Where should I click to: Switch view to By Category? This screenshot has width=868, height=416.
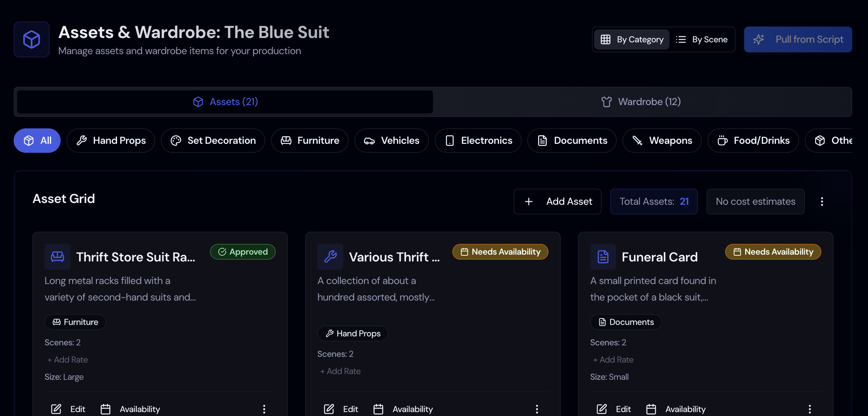pyautogui.click(x=632, y=39)
